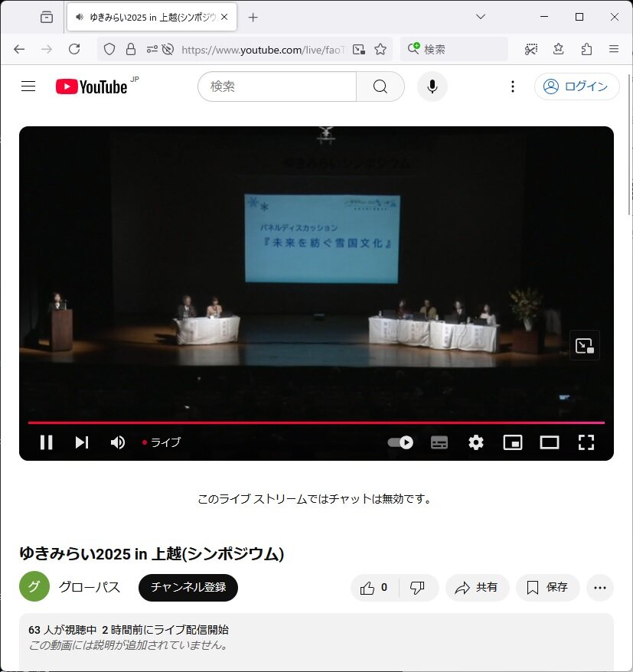Open YouTube settings three-dot menu
Screen dimensions: 633x672
513,86
